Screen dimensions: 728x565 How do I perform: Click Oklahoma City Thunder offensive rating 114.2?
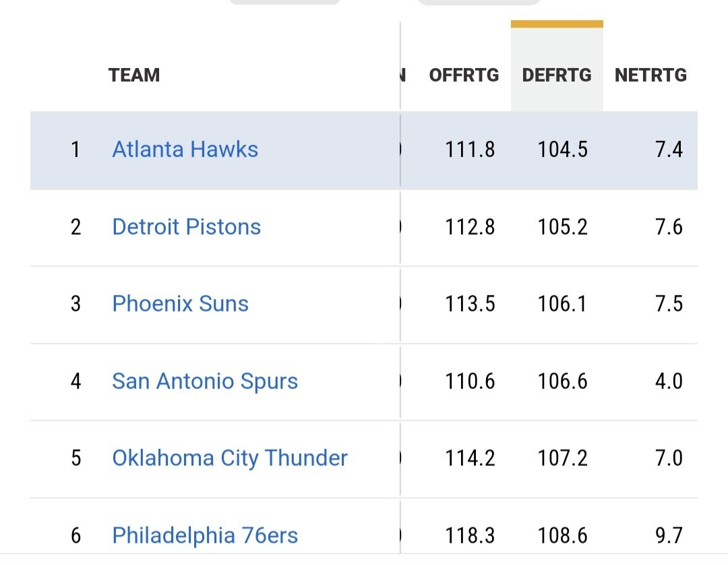(x=470, y=458)
